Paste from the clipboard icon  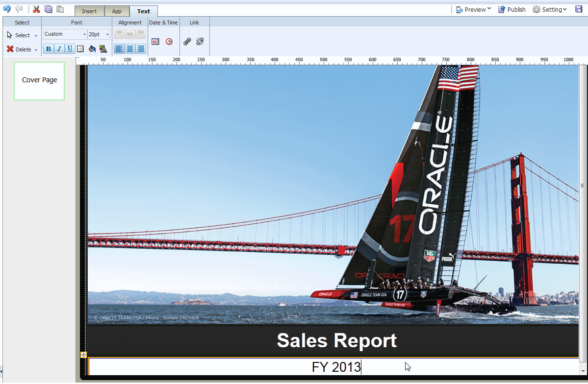[x=60, y=9]
